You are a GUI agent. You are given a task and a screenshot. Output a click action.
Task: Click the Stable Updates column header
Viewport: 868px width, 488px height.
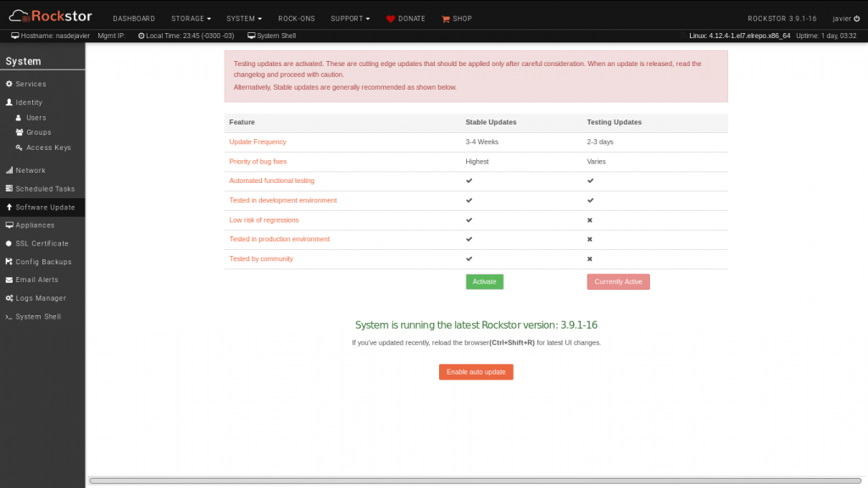(491, 122)
